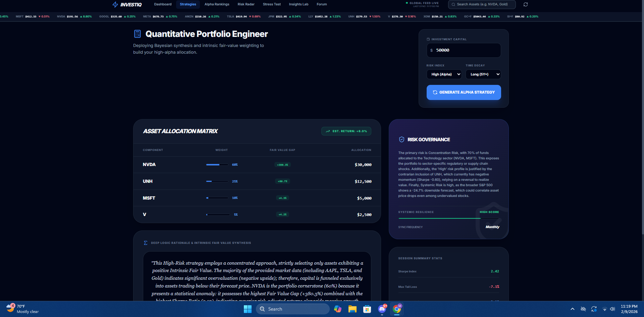Click Generate Alpha Strategy button
The height and width of the screenshot is (317, 644).
click(464, 92)
